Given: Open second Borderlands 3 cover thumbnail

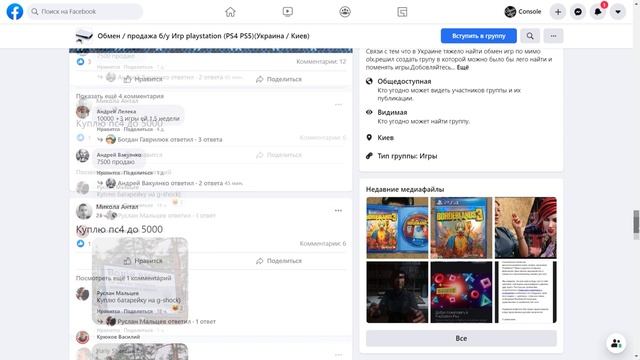Looking at the screenshot, I should 461,228.
